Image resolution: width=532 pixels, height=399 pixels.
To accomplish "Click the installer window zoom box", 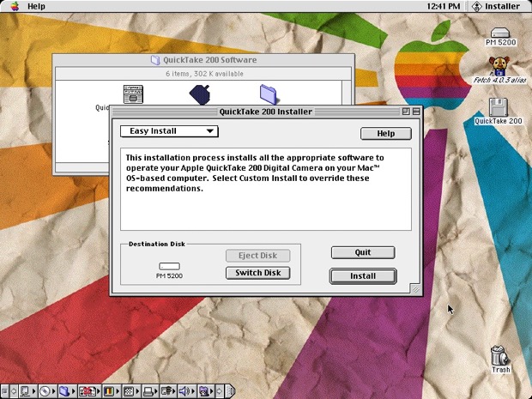I will 406,112.
